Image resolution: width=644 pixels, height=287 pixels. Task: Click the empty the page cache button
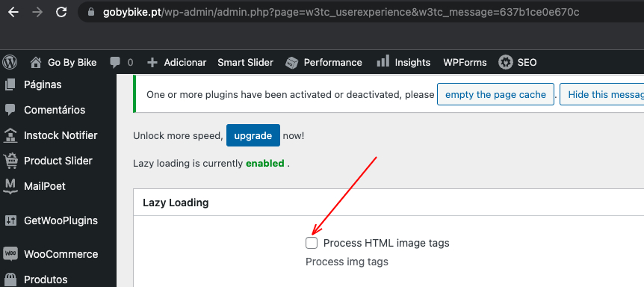coord(496,94)
